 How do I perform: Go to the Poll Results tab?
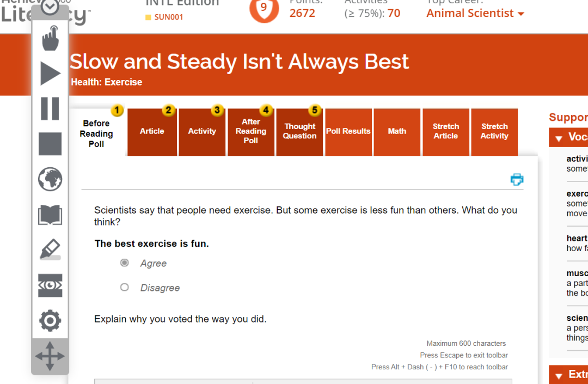[x=348, y=132]
